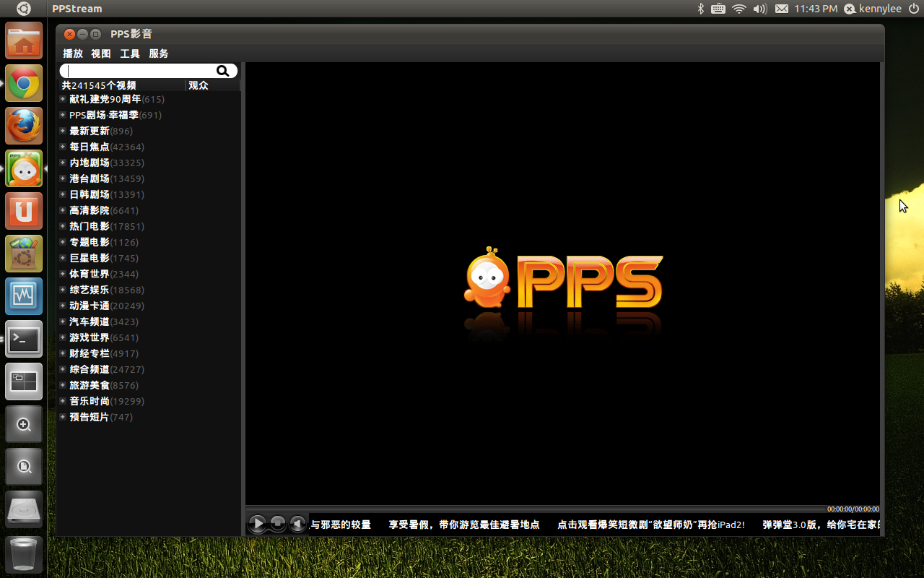The width and height of the screenshot is (924, 578).
Task: Open the 11:43 PM clock menu
Action: 816,9
